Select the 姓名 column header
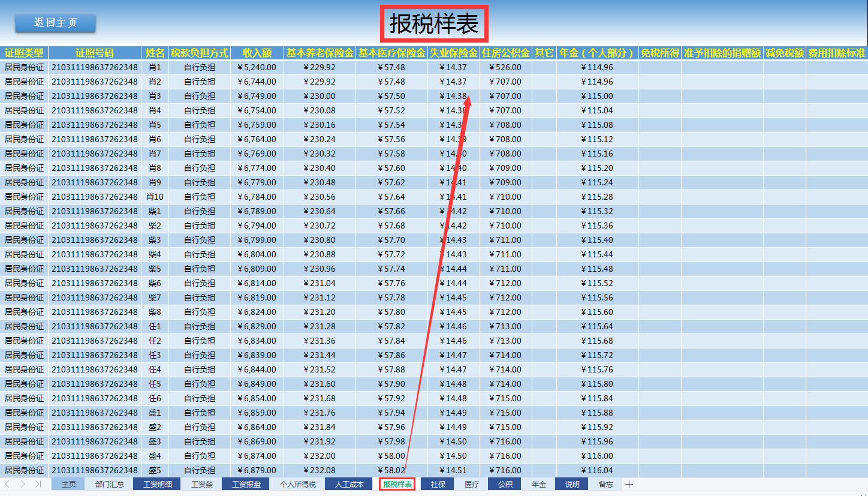868x496 pixels. (155, 53)
